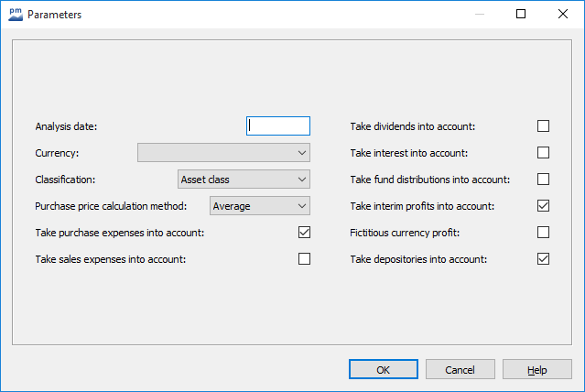Disable Take interim profits into account
Image resolution: width=585 pixels, height=392 pixels.
point(543,206)
